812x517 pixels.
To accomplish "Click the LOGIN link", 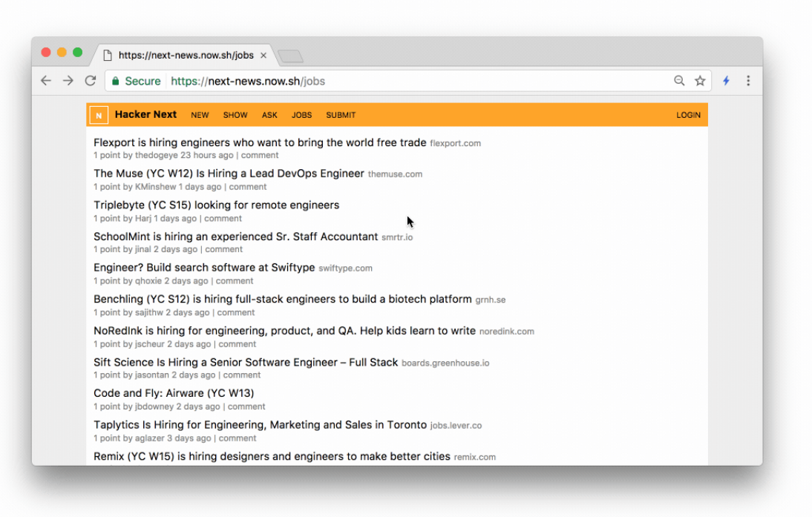I will [688, 116].
